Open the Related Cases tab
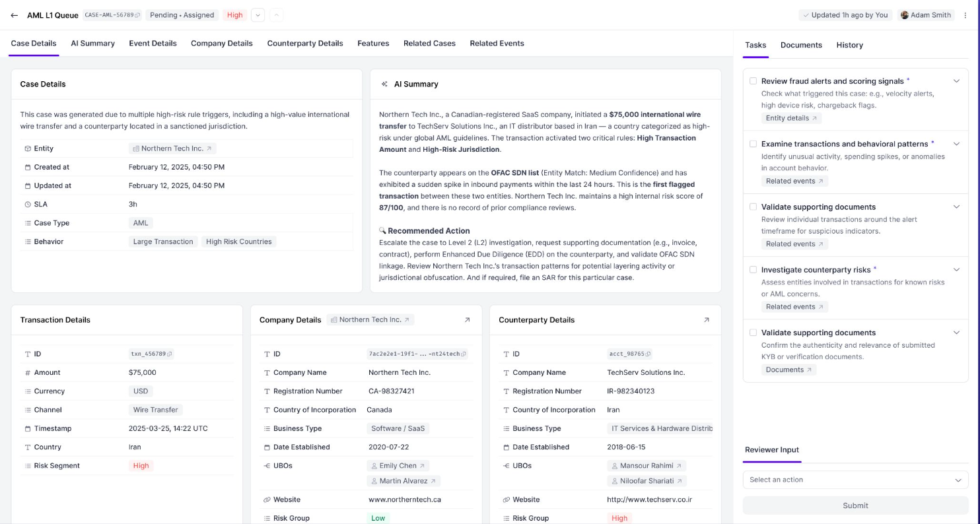The image size is (980, 524). [x=429, y=44]
